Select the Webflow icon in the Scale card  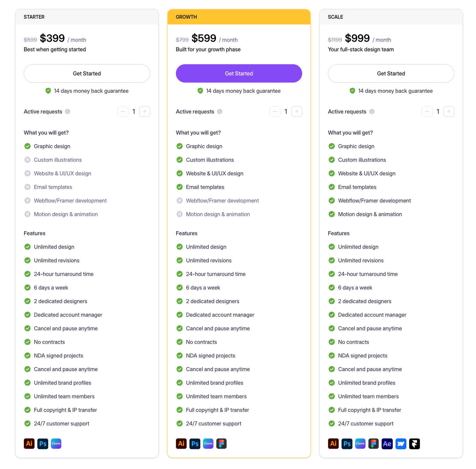[x=401, y=444]
